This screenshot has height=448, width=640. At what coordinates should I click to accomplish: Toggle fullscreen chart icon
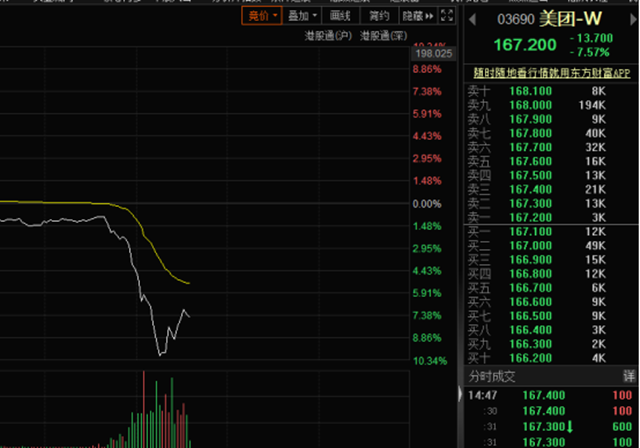tap(447, 16)
